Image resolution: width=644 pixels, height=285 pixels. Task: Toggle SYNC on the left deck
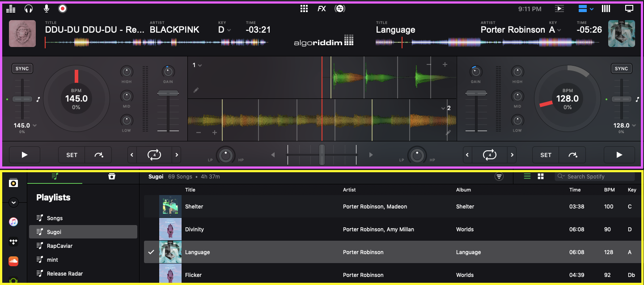coord(22,68)
